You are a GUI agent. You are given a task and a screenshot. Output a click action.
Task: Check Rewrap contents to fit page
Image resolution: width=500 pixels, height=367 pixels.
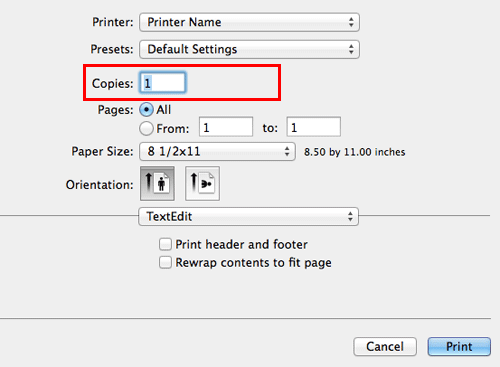coord(165,263)
